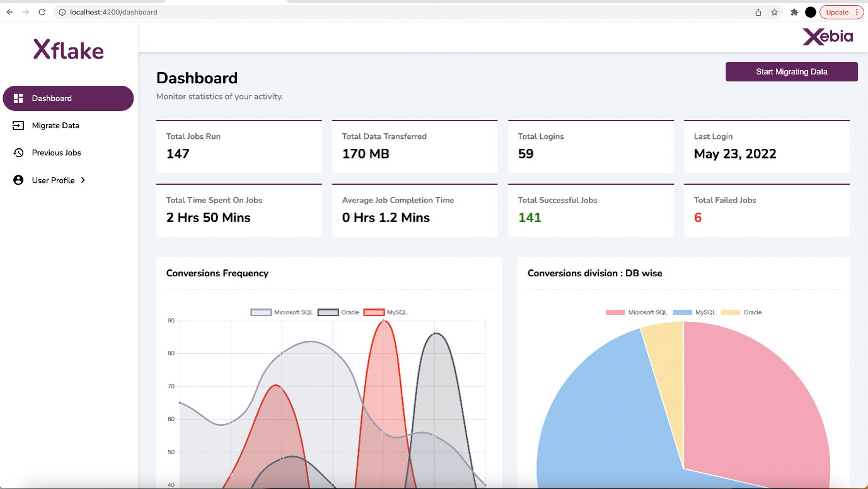
Task: Click 'Total Data Transferred' label
Action: (385, 136)
